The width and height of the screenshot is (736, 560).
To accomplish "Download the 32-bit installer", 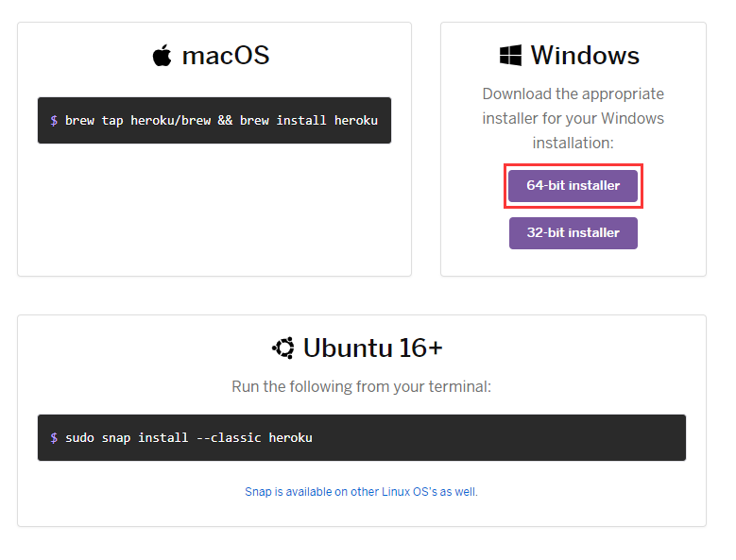I will (573, 233).
